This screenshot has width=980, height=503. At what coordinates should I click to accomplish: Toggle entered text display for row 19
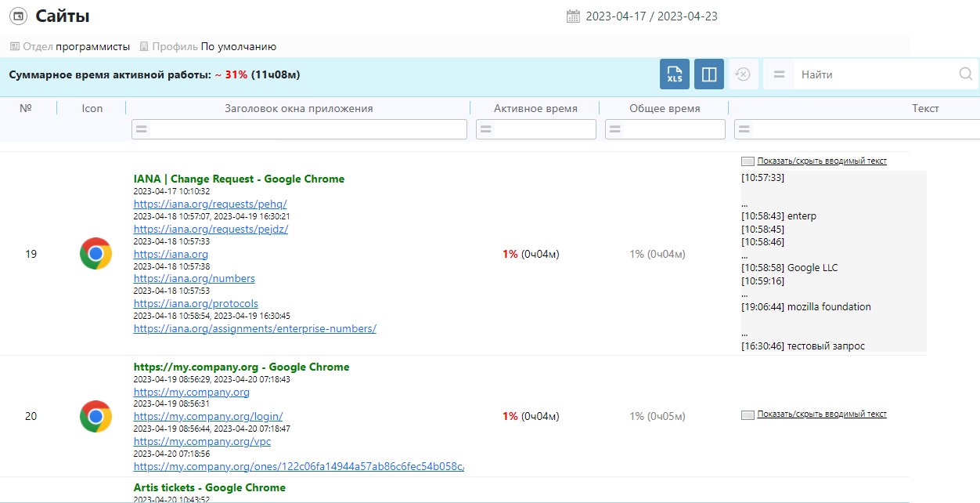pyautogui.click(x=821, y=161)
